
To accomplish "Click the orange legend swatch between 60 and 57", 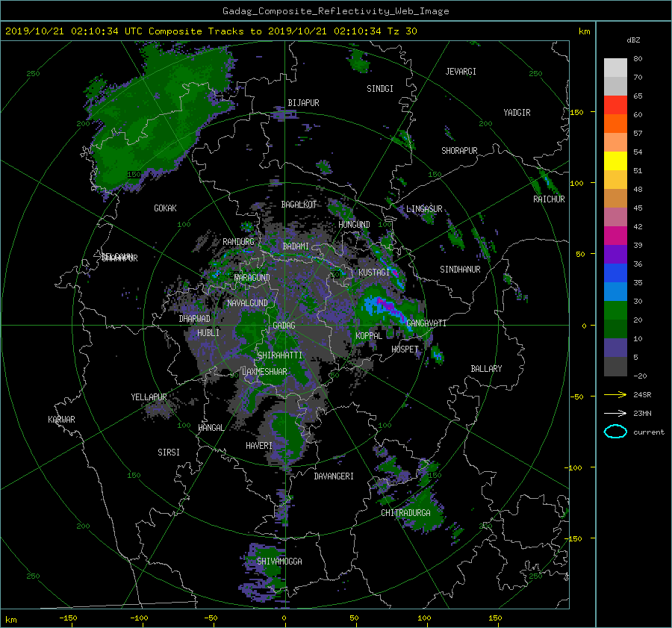I will (615, 123).
